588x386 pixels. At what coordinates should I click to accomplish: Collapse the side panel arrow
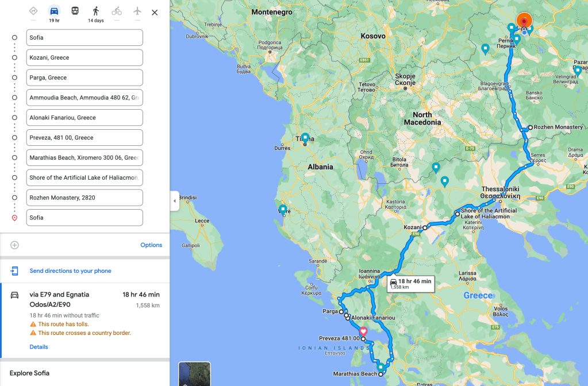tap(174, 201)
